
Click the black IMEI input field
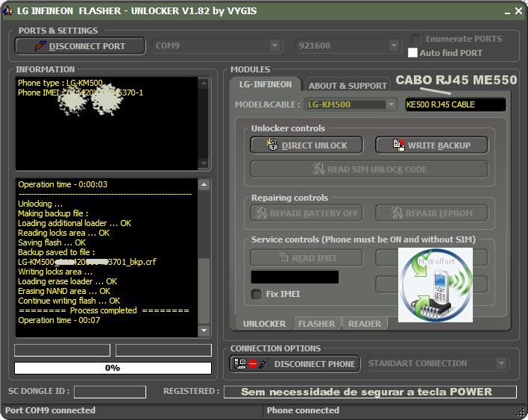295,277
